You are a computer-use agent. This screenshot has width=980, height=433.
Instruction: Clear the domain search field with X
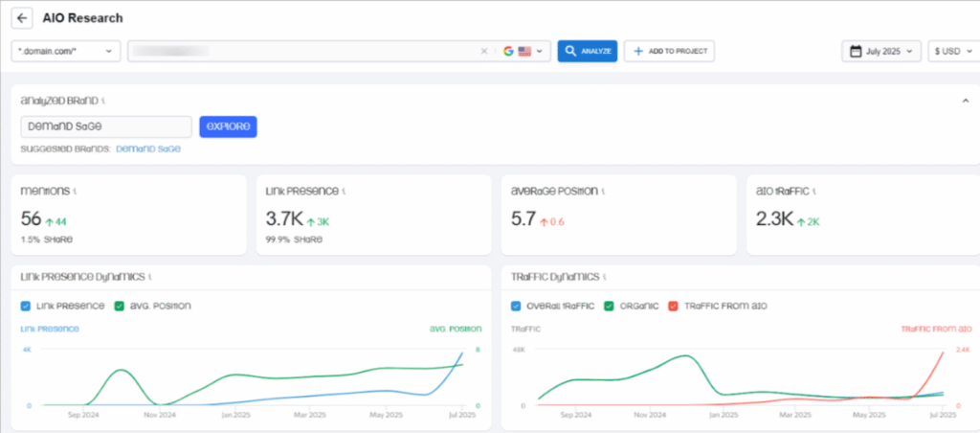(483, 52)
